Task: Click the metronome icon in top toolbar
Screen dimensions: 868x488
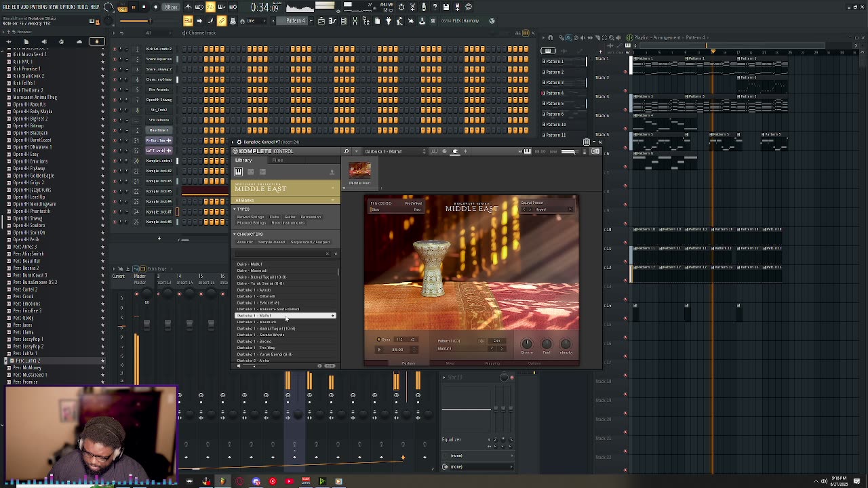Action: click(188, 7)
